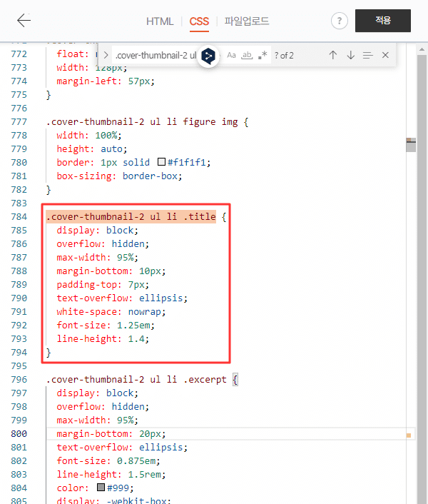The image size is (428, 504).
Task: Click the '? of 2' match count text
Action: tap(284, 56)
